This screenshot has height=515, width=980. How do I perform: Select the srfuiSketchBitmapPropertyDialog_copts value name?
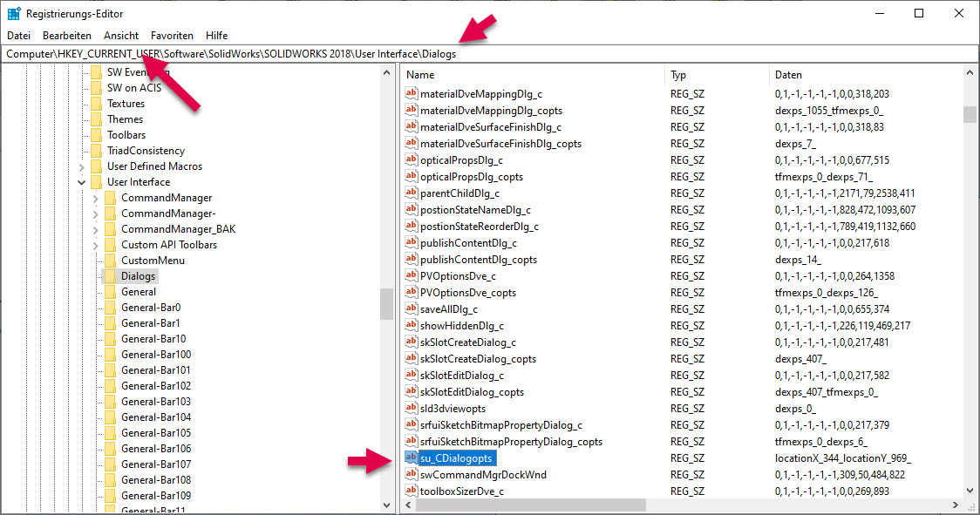(x=511, y=441)
